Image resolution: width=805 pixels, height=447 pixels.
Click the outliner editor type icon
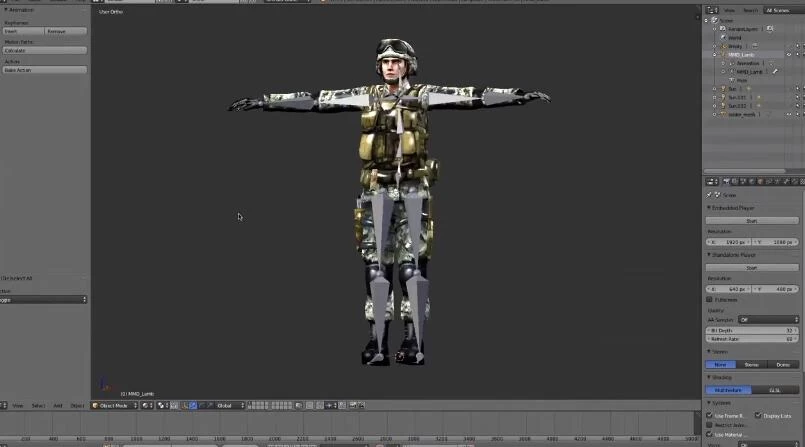[710, 10]
